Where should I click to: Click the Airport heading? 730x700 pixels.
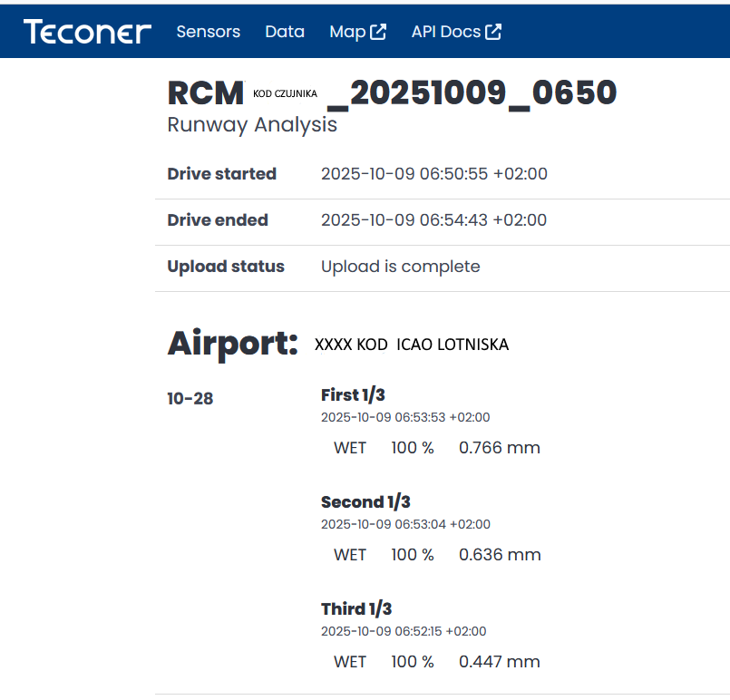[x=232, y=344]
